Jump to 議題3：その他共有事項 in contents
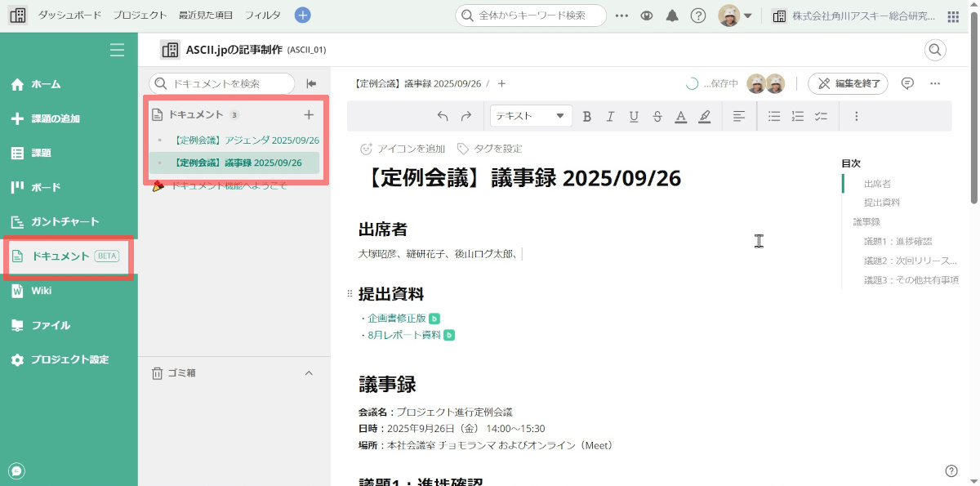980x486 pixels. click(x=911, y=280)
